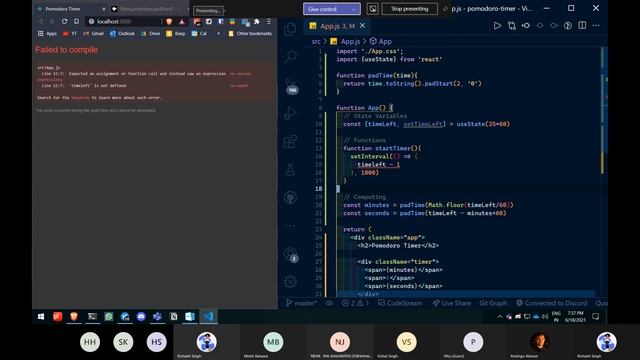Open Windows Start menu
Viewport: 640px width, 360px height.
[41, 316]
